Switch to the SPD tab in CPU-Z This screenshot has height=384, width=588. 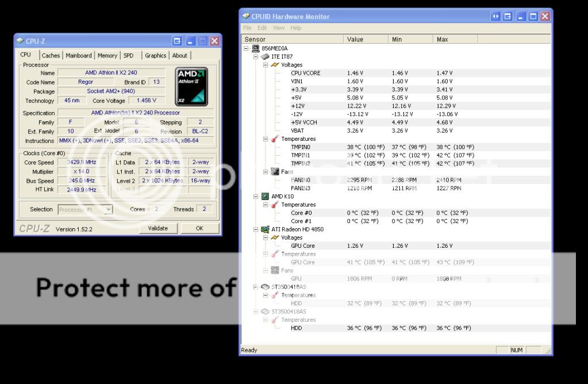pyautogui.click(x=129, y=55)
